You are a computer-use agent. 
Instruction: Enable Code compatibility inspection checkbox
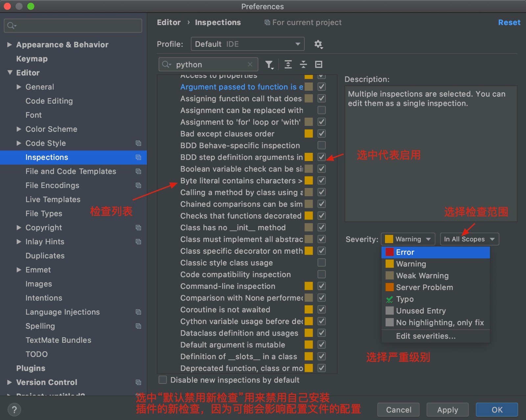(x=322, y=274)
